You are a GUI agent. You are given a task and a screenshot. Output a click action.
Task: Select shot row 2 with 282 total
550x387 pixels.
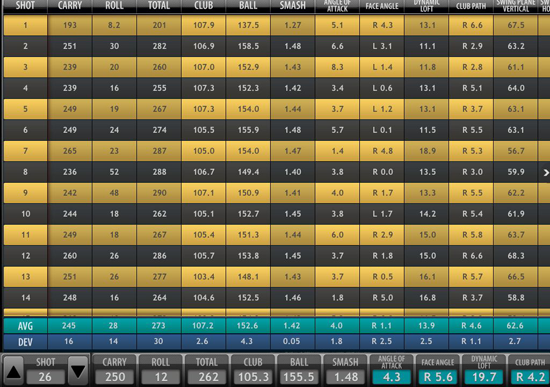tap(270, 46)
